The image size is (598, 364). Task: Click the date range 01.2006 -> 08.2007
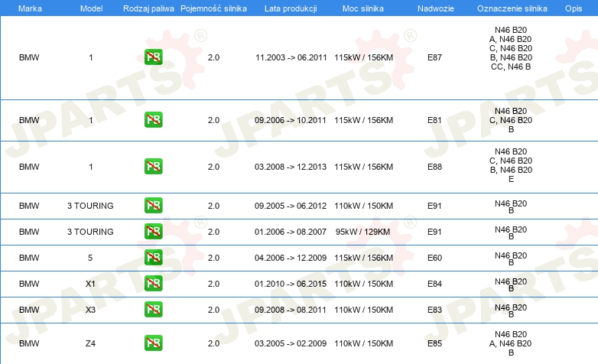[x=291, y=232]
